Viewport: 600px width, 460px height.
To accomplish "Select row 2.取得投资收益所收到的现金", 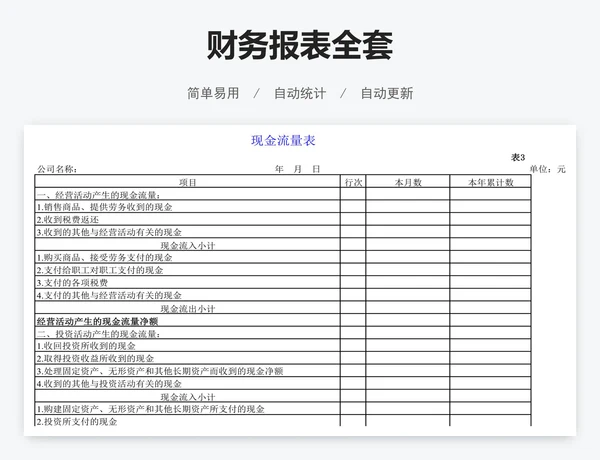I will coord(283,359).
